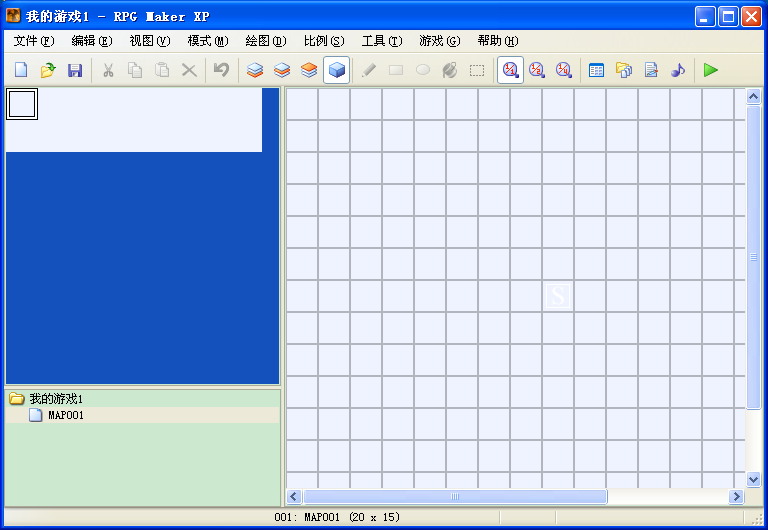The image size is (768, 530).
Task: Open the 模式(M) menu
Action: pyautogui.click(x=208, y=41)
